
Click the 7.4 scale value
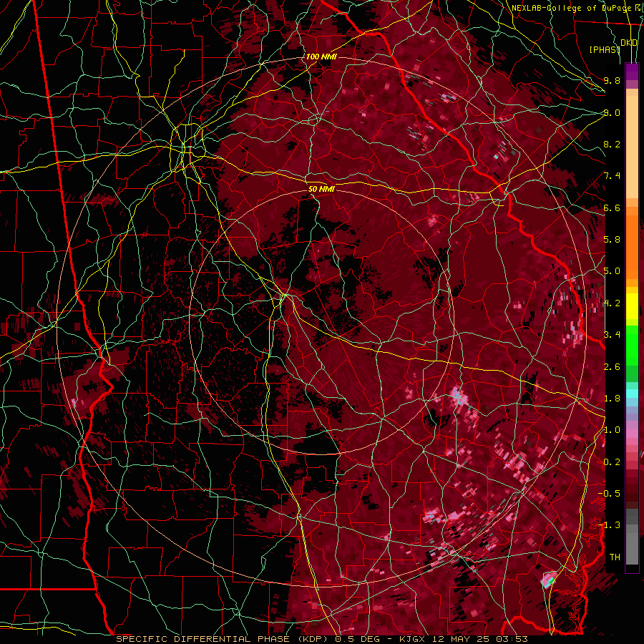click(x=612, y=176)
